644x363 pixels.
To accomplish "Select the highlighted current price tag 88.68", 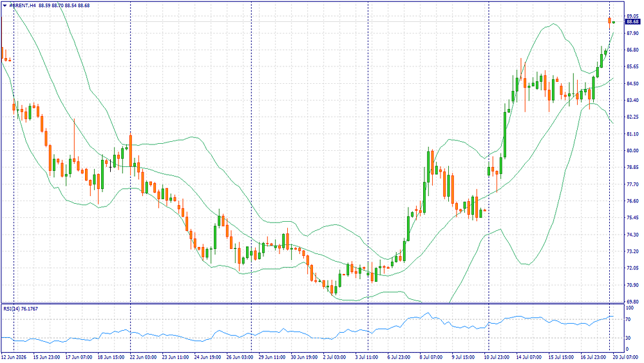I will tap(632, 22).
